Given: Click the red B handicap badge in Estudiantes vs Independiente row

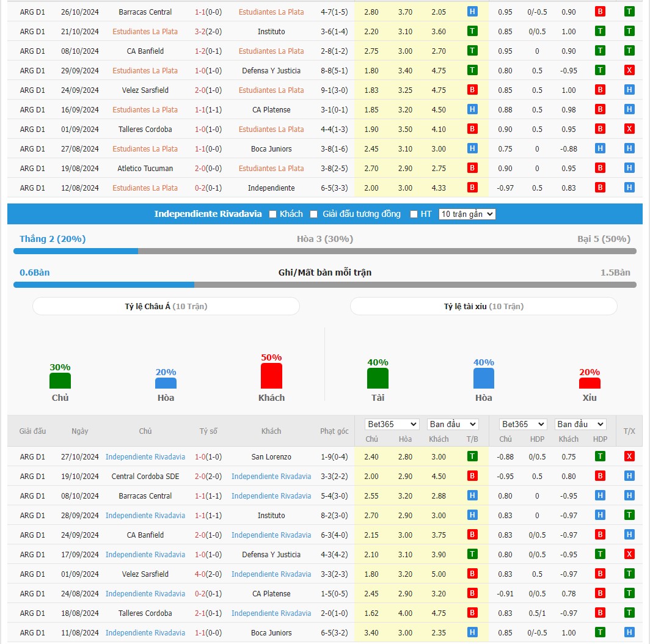Looking at the screenshot, I should point(600,188).
